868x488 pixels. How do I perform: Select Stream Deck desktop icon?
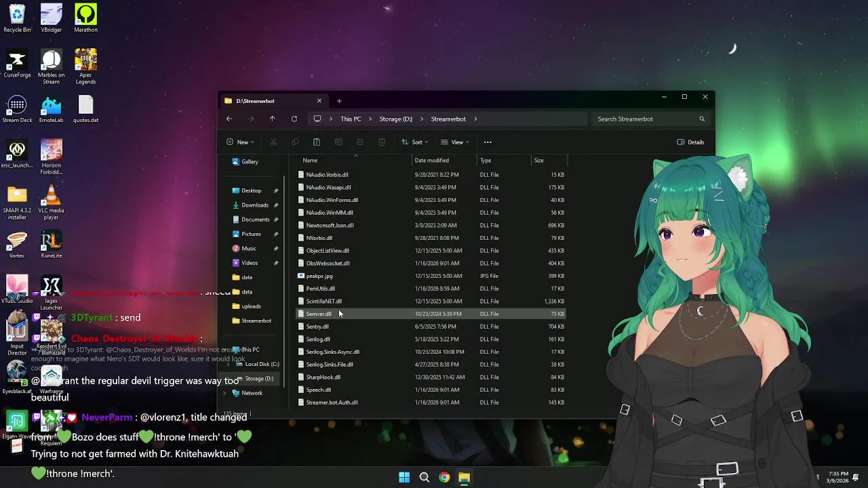(17, 109)
